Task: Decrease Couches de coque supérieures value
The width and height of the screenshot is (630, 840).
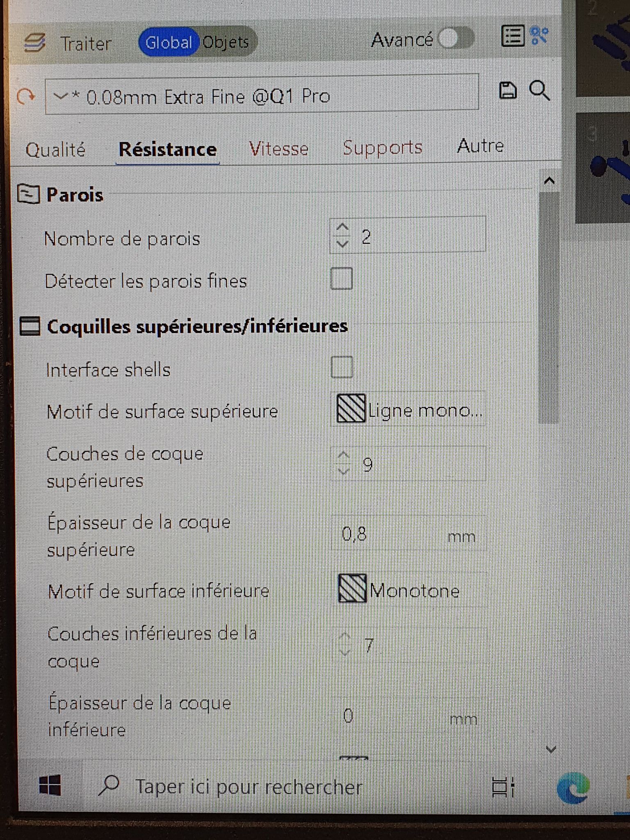Action: point(343,471)
